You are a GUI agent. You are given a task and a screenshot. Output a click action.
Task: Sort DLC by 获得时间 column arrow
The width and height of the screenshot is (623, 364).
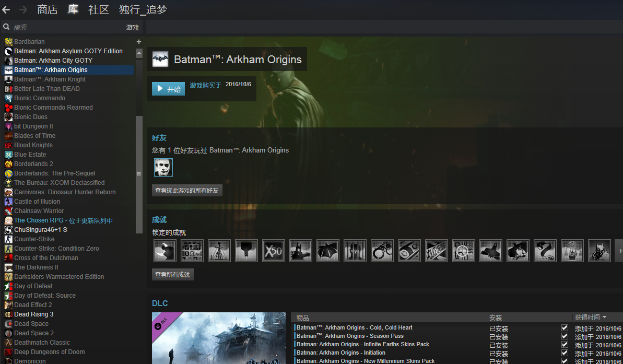pos(604,317)
